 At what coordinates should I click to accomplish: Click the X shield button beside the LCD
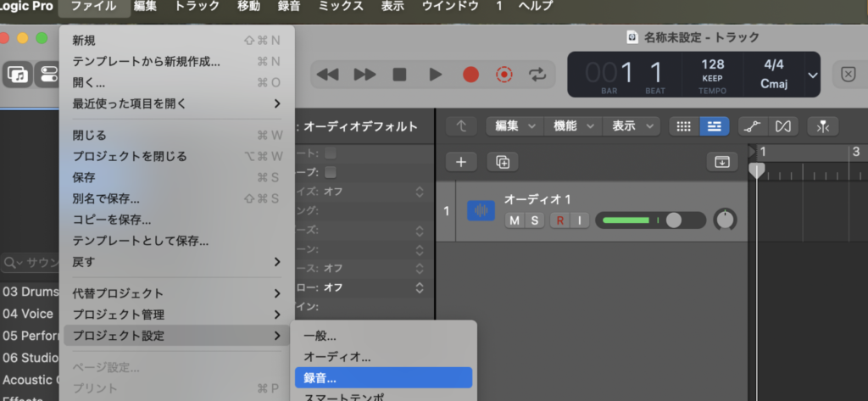848,75
